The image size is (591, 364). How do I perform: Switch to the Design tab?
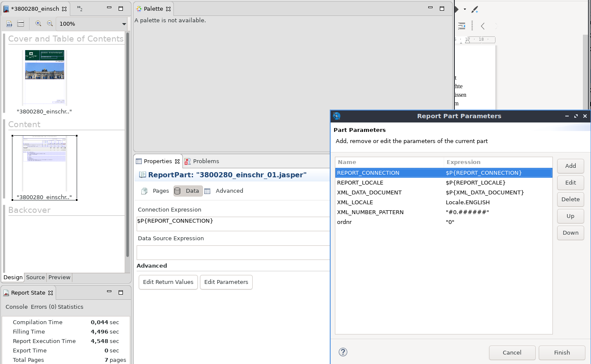(x=13, y=277)
